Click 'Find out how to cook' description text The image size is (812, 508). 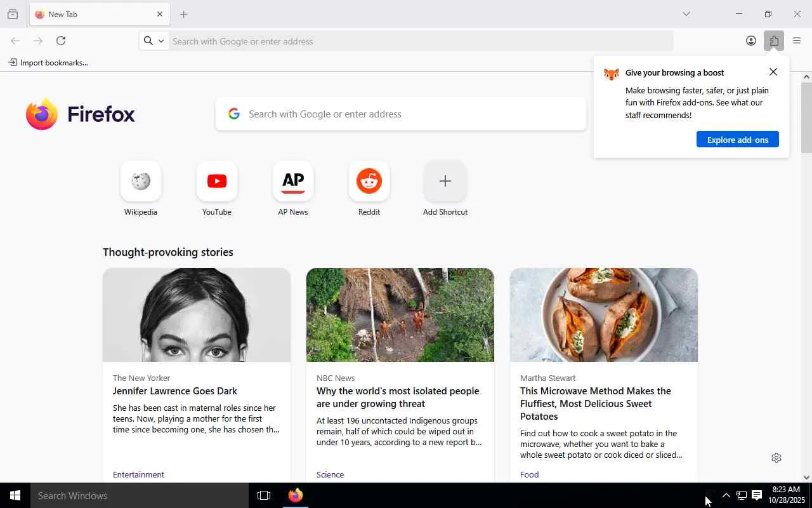[601, 444]
